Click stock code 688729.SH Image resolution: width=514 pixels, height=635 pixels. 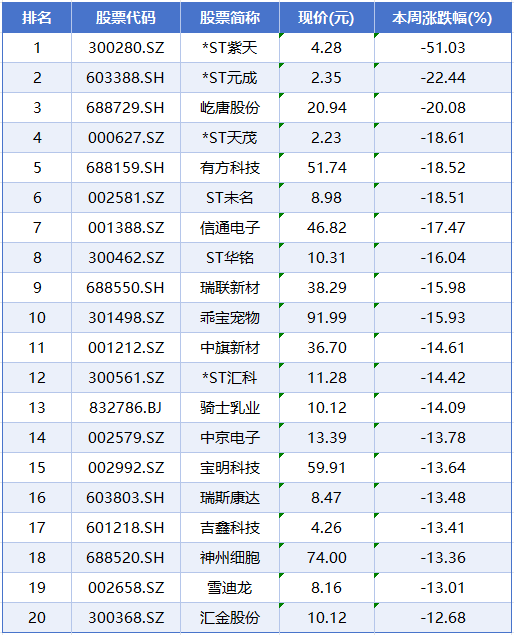[x=126, y=108]
